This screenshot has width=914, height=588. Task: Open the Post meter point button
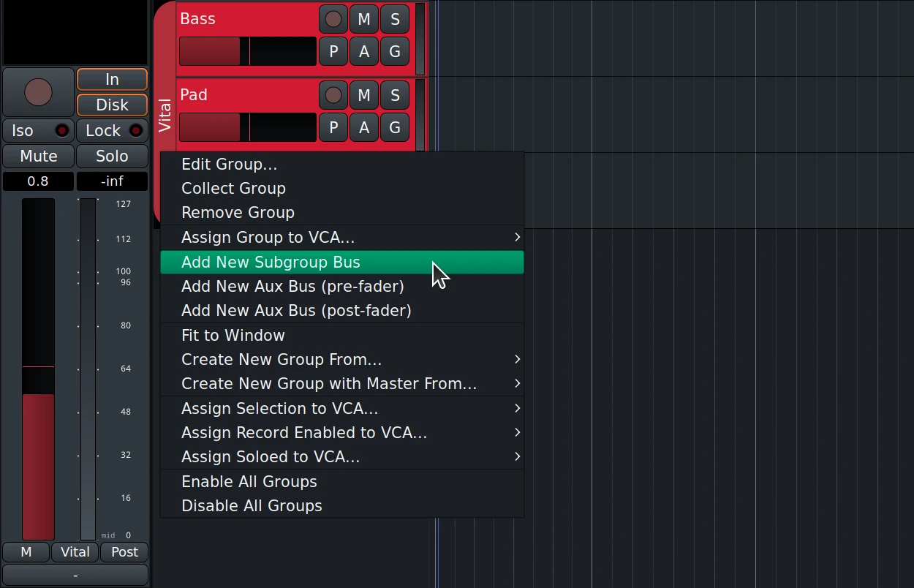pyautogui.click(x=124, y=552)
